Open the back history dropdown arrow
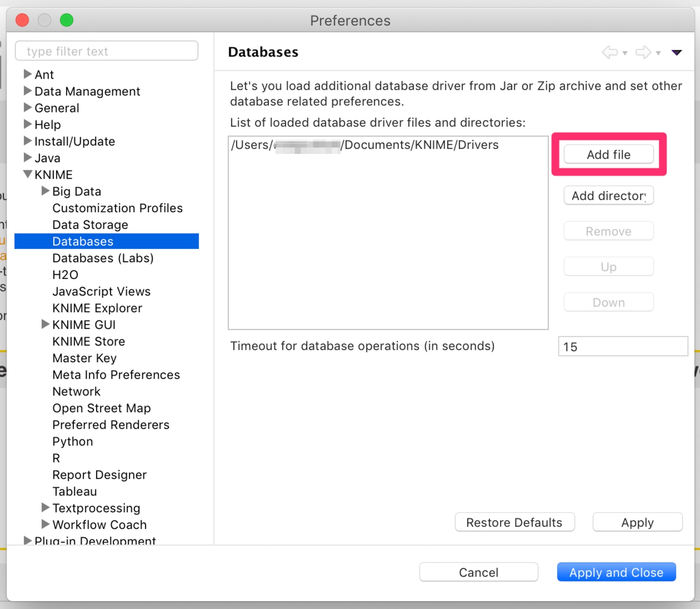The width and height of the screenshot is (700, 609). (625, 53)
